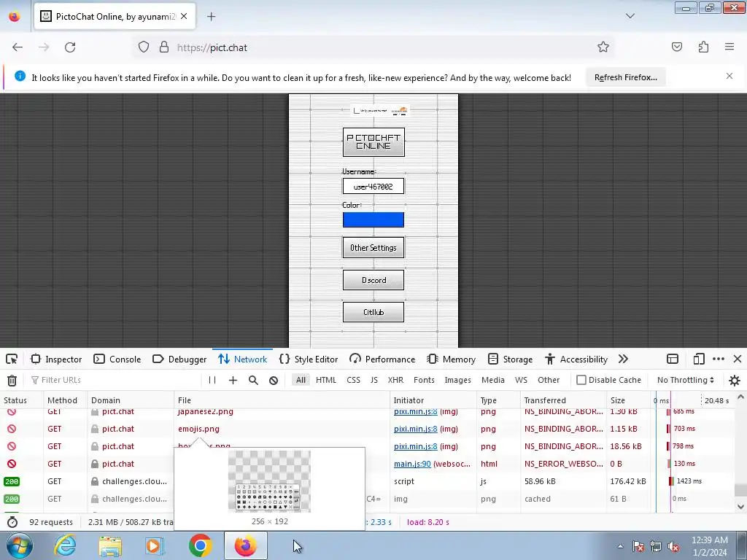Open the pixi.min.js:8 link in emojis.png row

(415, 429)
